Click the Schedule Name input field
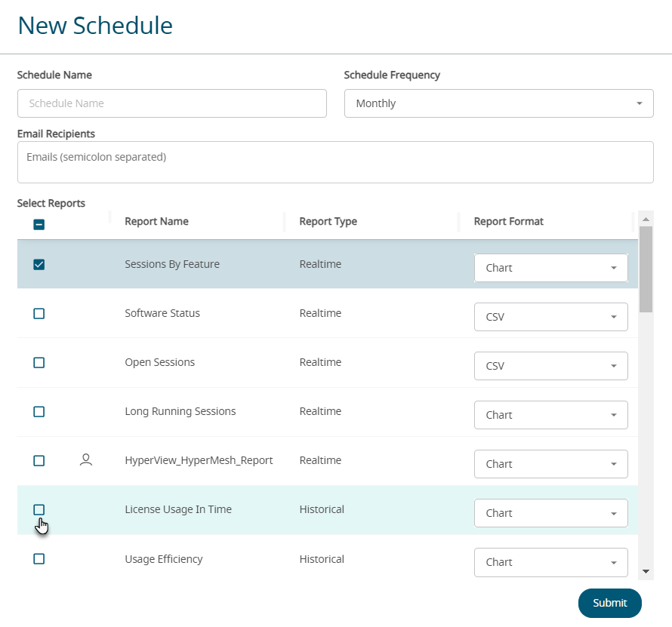 point(172,103)
